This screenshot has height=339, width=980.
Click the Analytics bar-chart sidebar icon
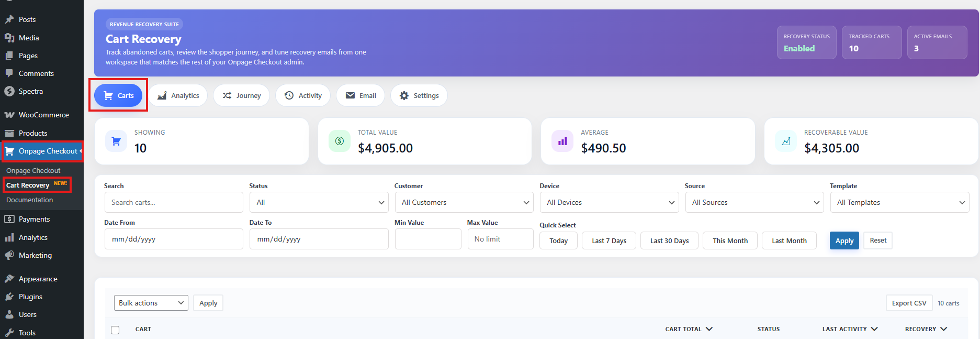[9, 237]
